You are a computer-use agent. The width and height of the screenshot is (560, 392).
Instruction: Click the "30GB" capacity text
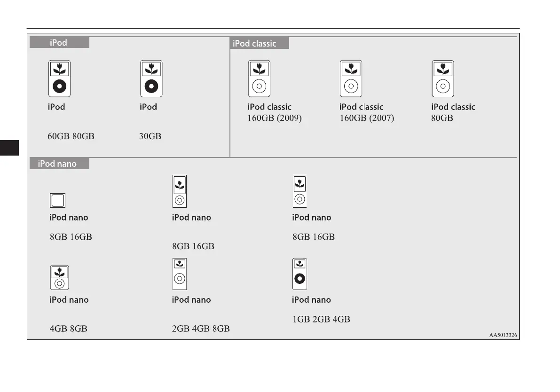point(150,136)
